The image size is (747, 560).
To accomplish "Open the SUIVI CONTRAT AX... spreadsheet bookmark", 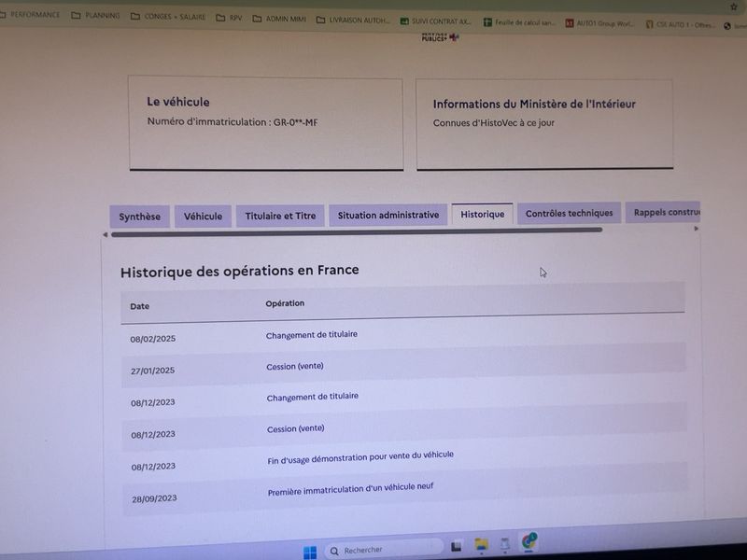I will (x=436, y=21).
